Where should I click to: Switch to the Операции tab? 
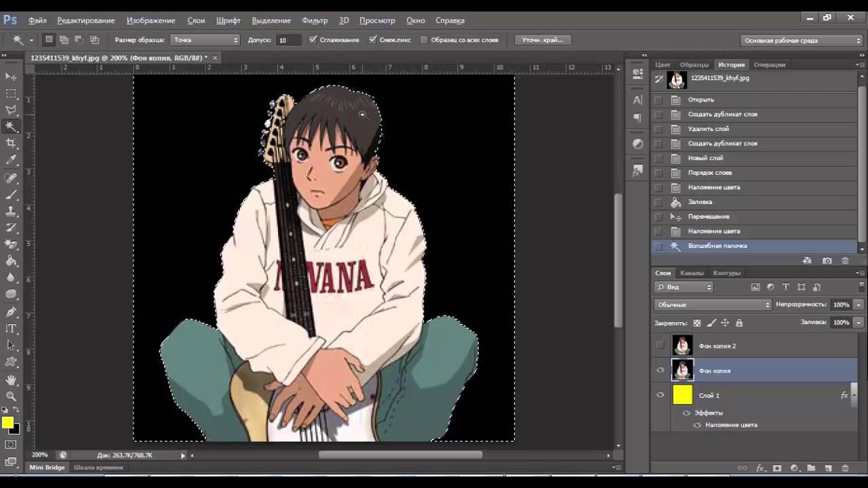[x=770, y=64]
